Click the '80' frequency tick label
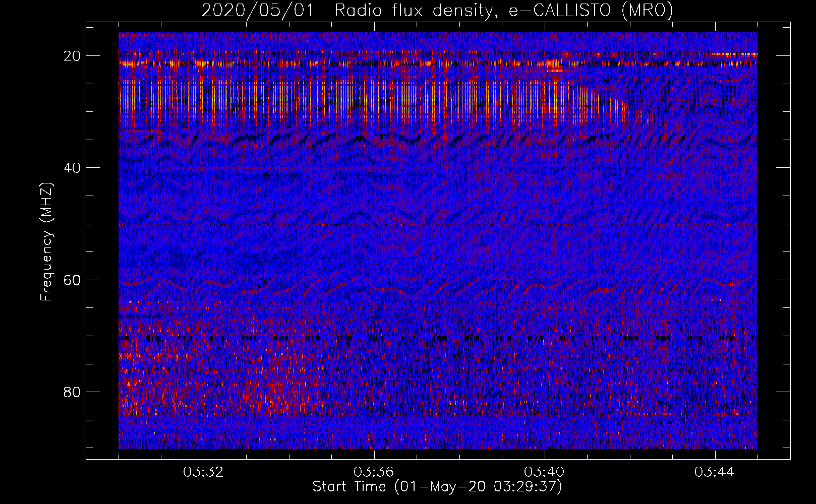 point(73,392)
